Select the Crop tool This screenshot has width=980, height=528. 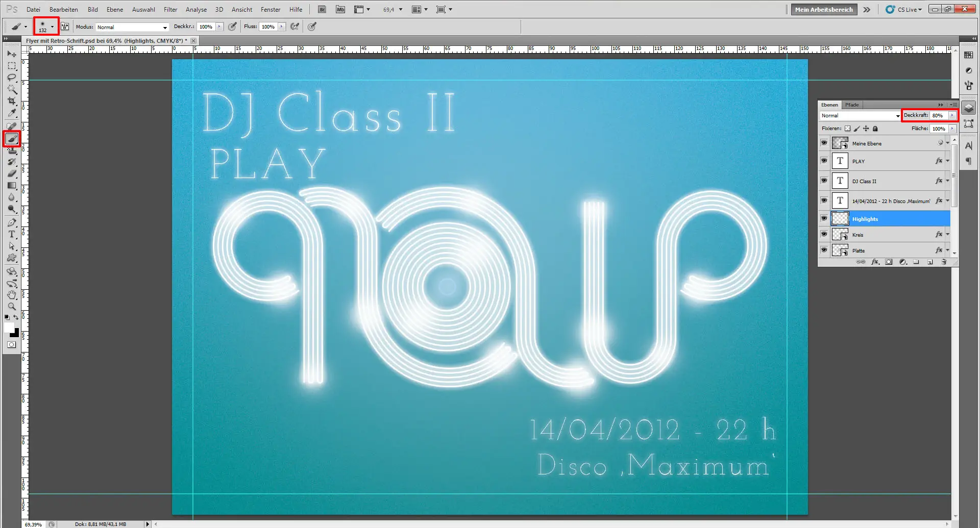[x=12, y=102]
